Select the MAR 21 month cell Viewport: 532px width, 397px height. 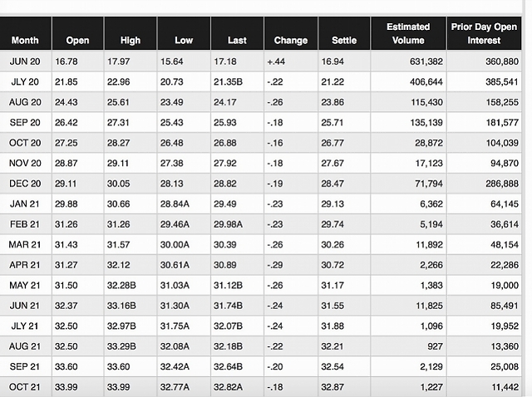pyautogui.click(x=24, y=244)
